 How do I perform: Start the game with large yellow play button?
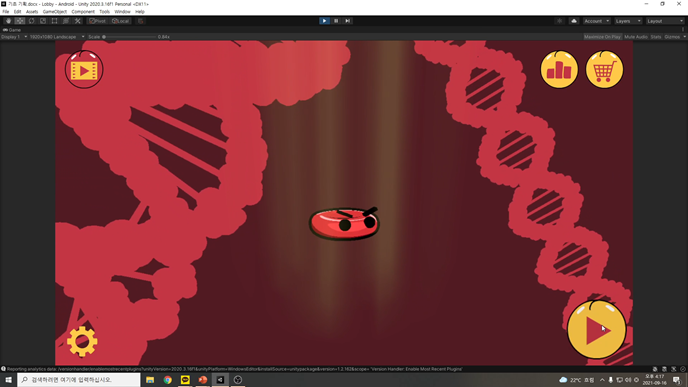[597, 330]
